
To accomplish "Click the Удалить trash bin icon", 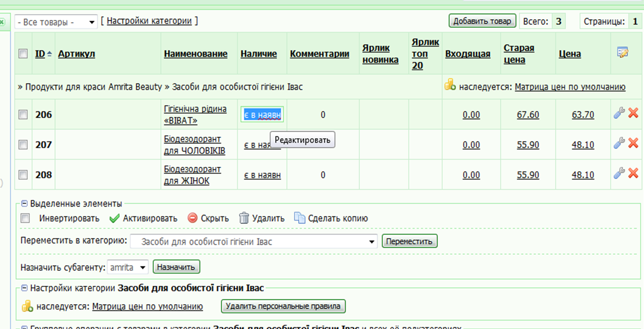I will pyautogui.click(x=244, y=218).
